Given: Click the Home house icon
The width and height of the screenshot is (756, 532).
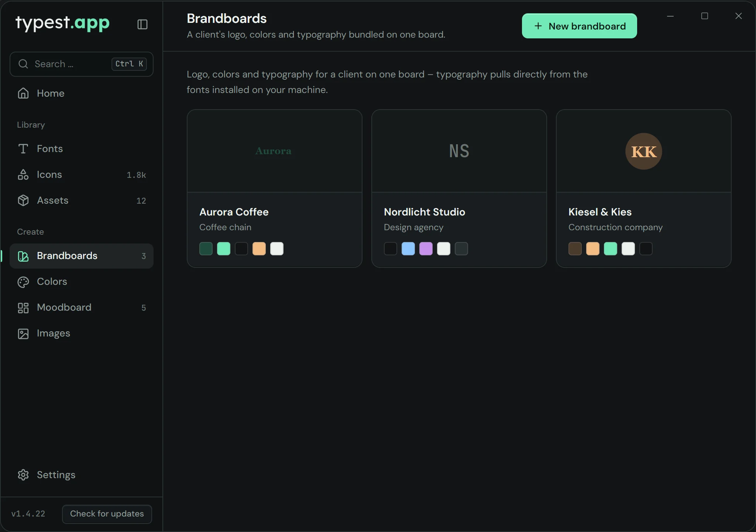Looking at the screenshot, I should pyautogui.click(x=23, y=93).
